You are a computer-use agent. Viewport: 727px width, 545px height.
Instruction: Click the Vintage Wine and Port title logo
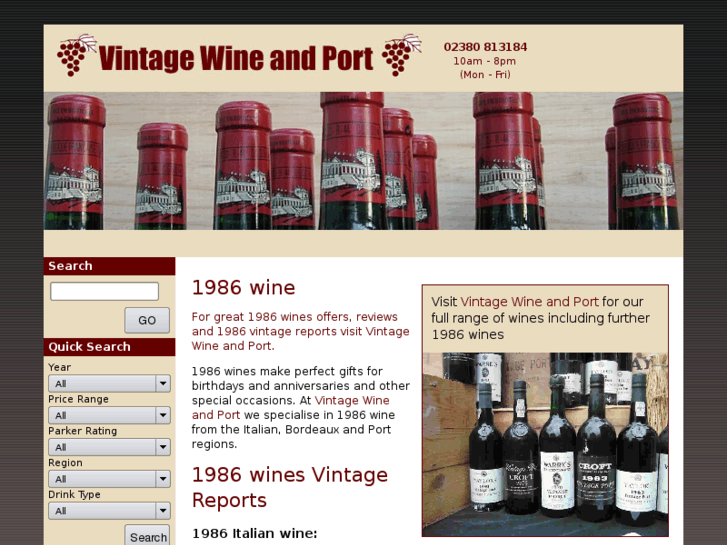(x=236, y=58)
